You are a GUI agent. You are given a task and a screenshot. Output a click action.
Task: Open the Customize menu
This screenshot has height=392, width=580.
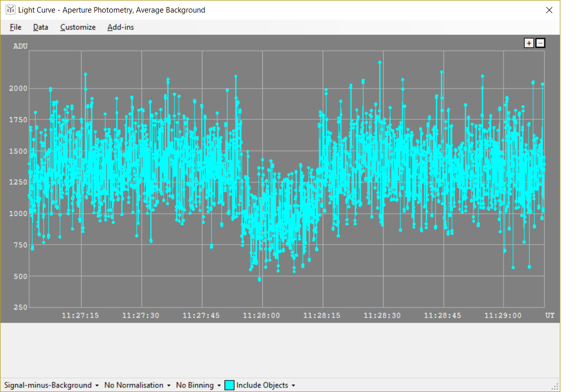point(78,27)
